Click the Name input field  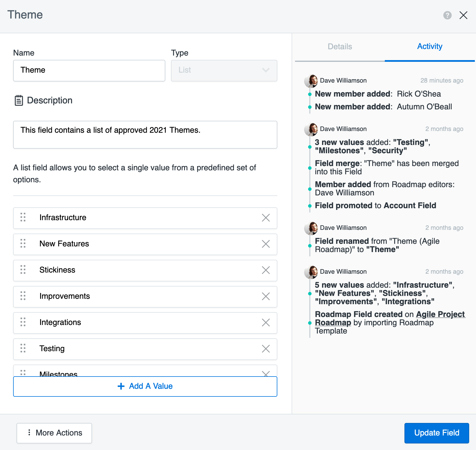(x=89, y=70)
